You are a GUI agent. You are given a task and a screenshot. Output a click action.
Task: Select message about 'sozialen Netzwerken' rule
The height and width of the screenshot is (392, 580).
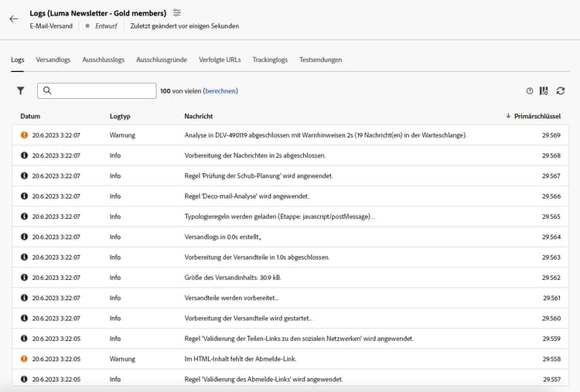click(x=299, y=339)
